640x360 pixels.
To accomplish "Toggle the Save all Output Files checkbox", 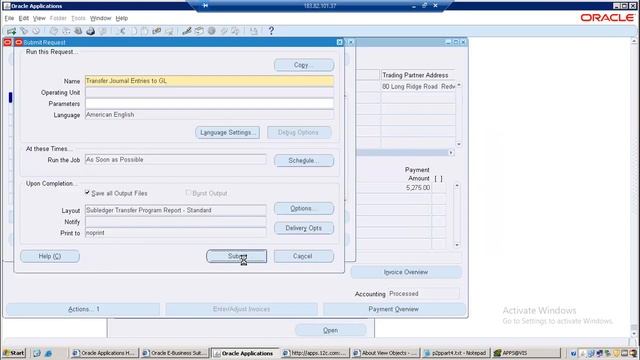I will (x=87, y=193).
